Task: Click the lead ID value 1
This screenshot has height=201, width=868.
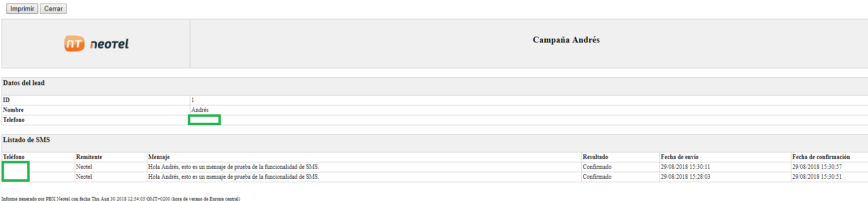Action: pos(193,100)
